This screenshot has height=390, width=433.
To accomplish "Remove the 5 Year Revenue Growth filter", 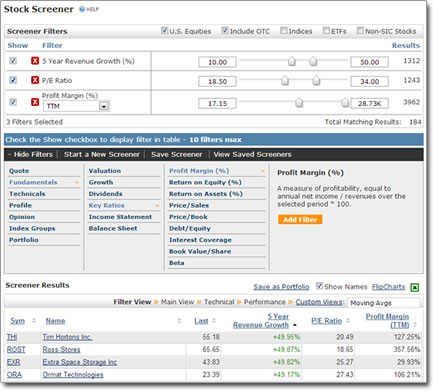I will pyautogui.click(x=35, y=61).
